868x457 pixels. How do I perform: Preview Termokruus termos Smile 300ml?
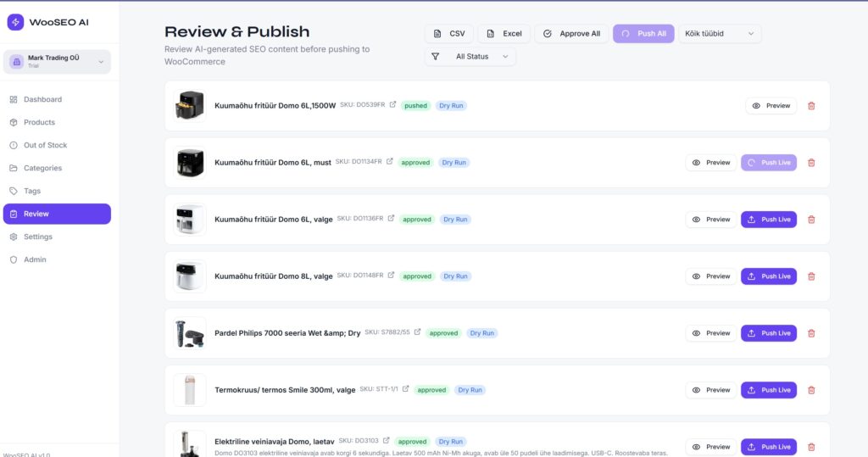click(x=711, y=390)
